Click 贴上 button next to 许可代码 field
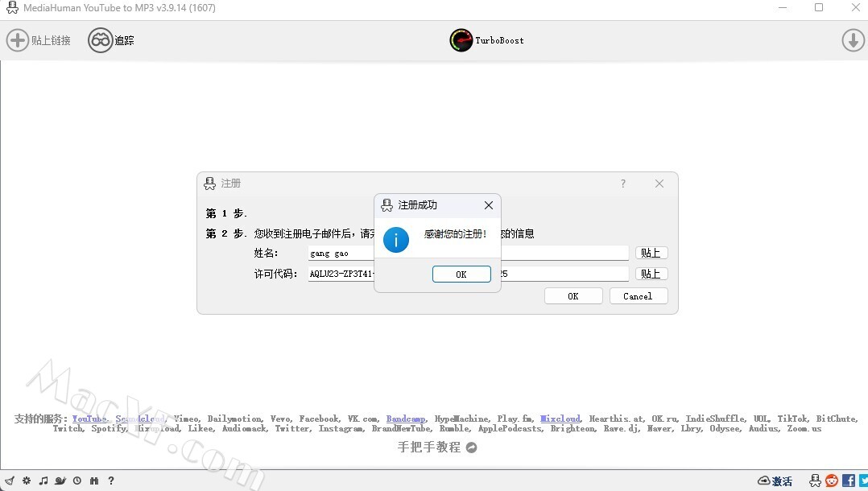 point(651,274)
